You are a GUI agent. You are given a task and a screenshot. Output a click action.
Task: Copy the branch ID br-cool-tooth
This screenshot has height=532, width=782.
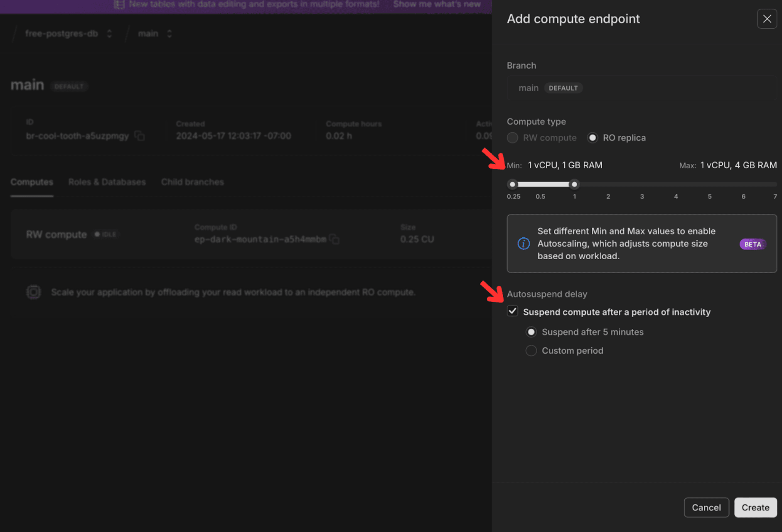[140, 136]
